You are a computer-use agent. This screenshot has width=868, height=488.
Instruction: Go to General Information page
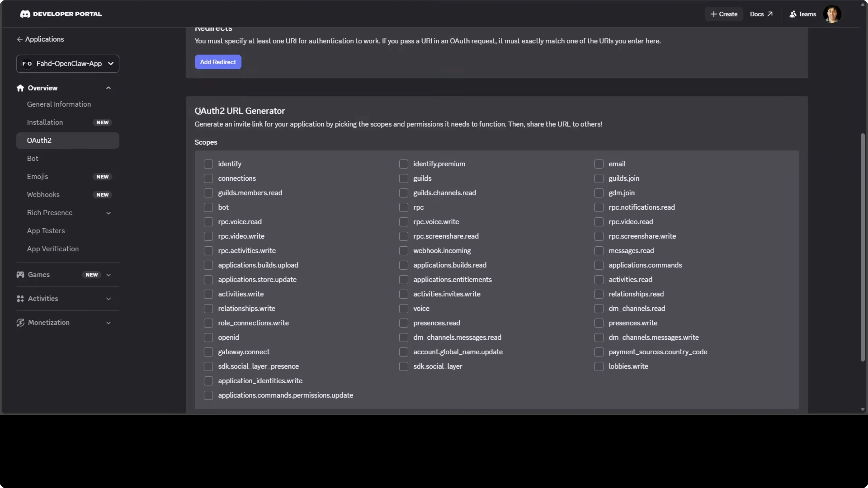pos(59,104)
